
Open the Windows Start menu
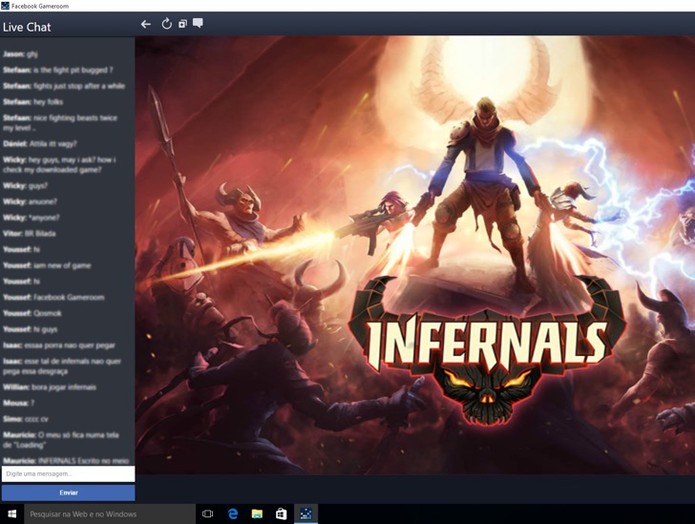point(12,514)
